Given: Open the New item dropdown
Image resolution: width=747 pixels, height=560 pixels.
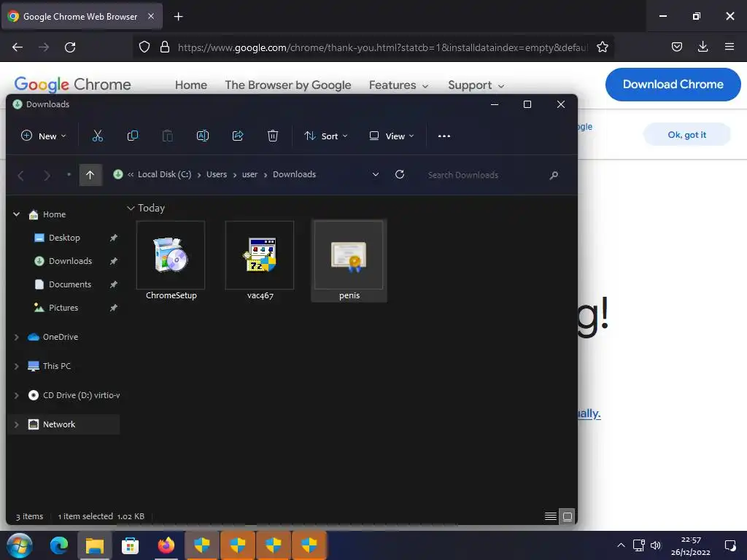Looking at the screenshot, I should pyautogui.click(x=43, y=136).
